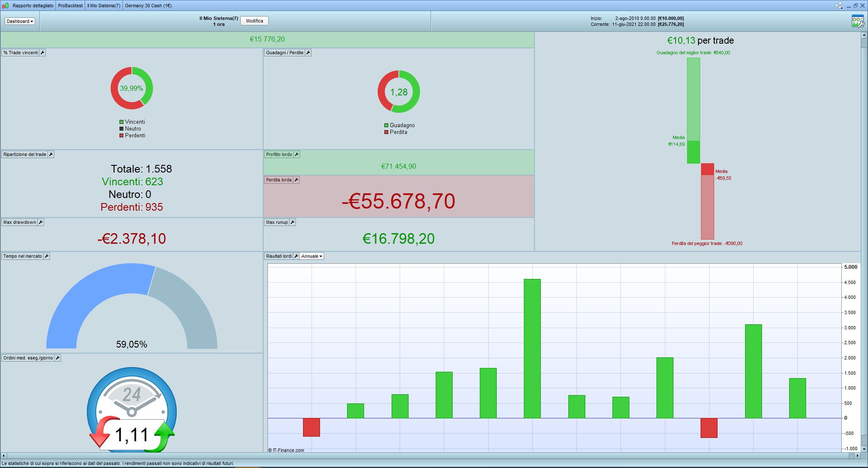Image resolution: width=868 pixels, height=468 pixels.
Task: Select the ProBacktest tab
Action: (x=70, y=6)
